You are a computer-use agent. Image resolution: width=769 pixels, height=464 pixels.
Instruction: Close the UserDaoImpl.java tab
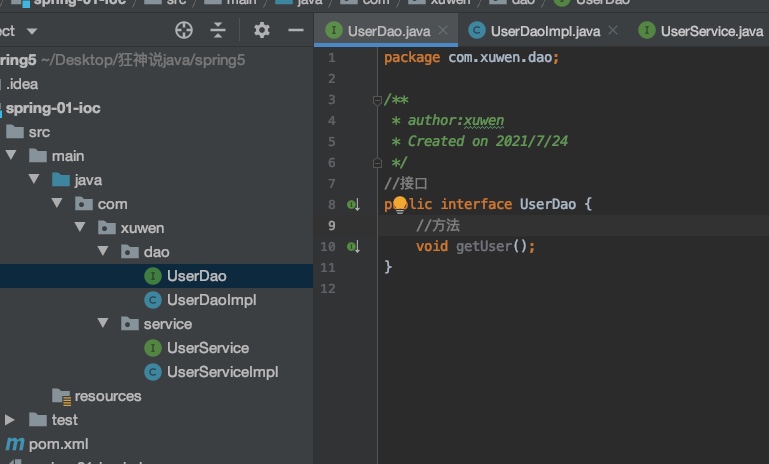coord(613,32)
